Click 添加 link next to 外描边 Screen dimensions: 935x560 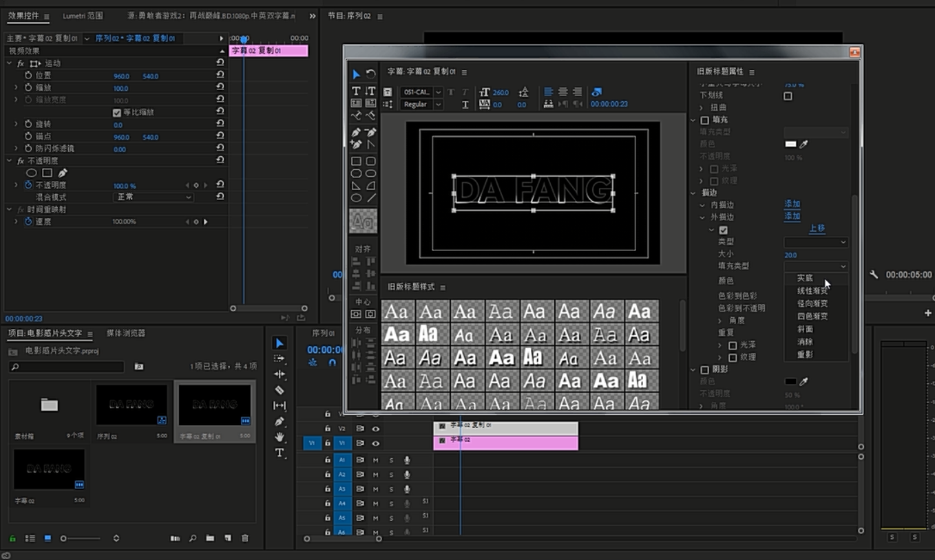pyautogui.click(x=792, y=217)
